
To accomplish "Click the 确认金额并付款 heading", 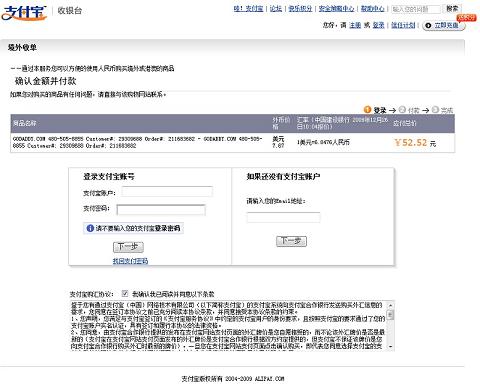I will (x=46, y=81).
